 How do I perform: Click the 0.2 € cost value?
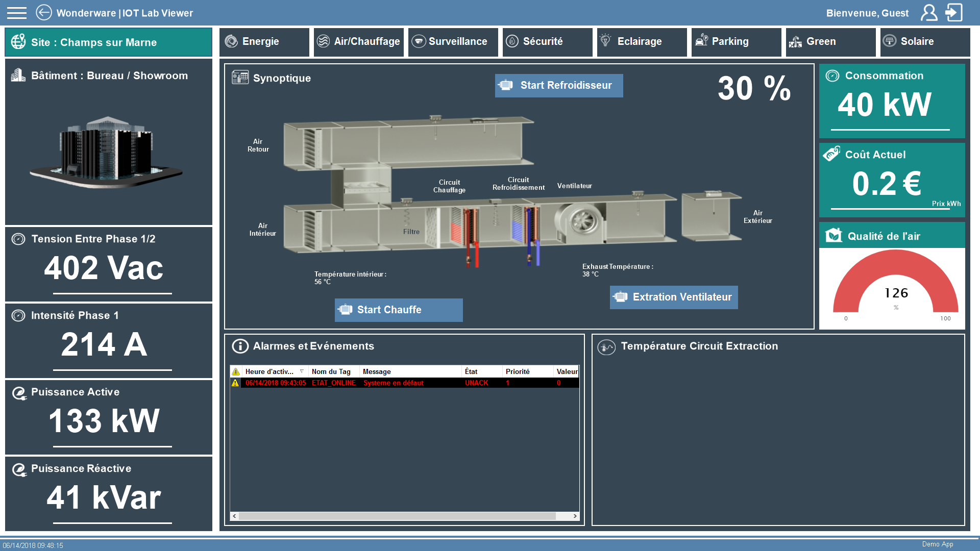click(887, 184)
